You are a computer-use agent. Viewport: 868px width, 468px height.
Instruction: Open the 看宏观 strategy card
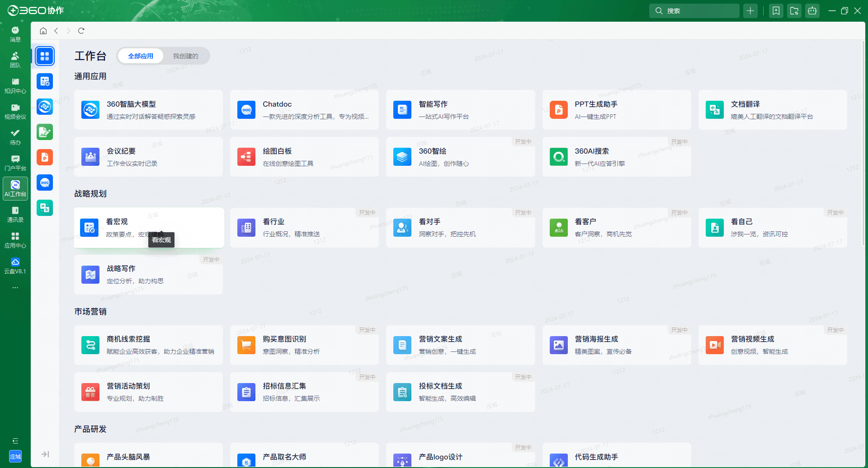coord(148,227)
